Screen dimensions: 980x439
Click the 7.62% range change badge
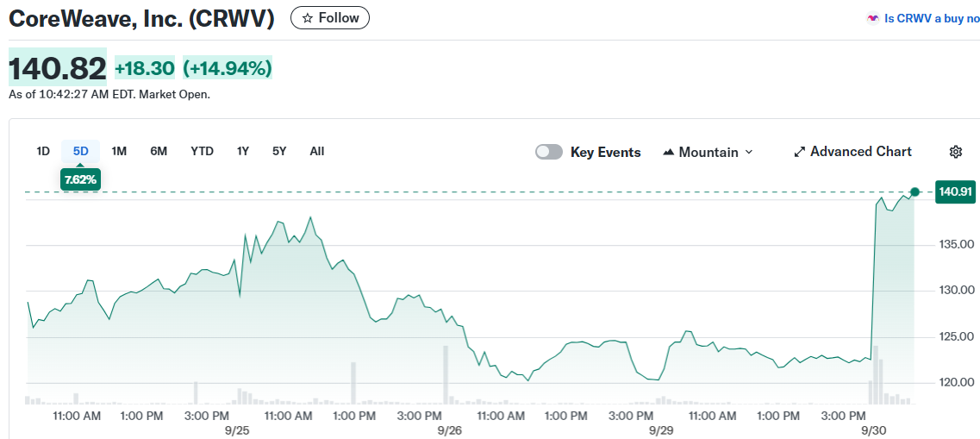pos(80,180)
